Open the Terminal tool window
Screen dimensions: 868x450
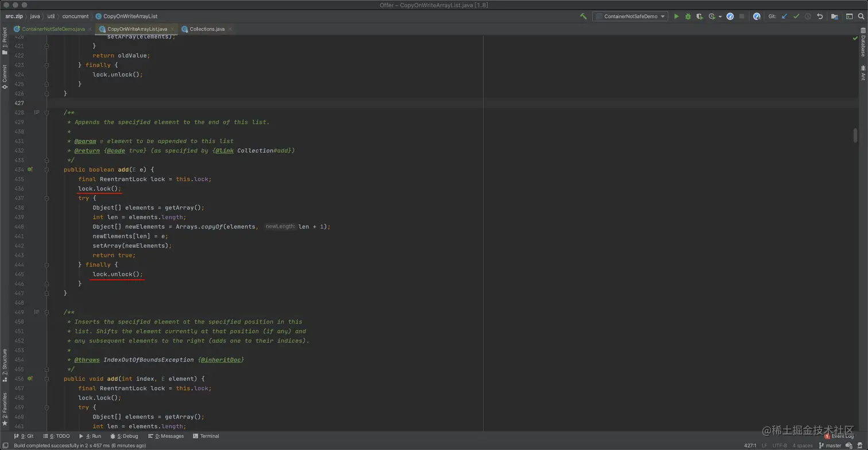tap(206, 436)
